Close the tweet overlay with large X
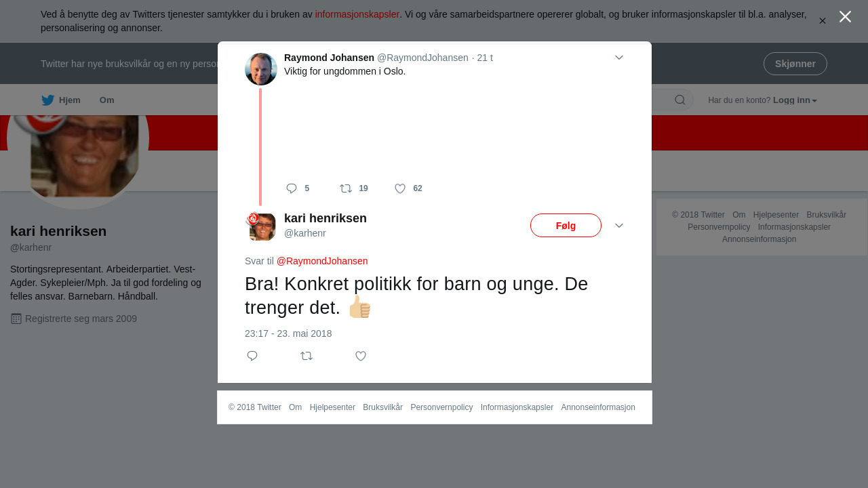 (845, 17)
